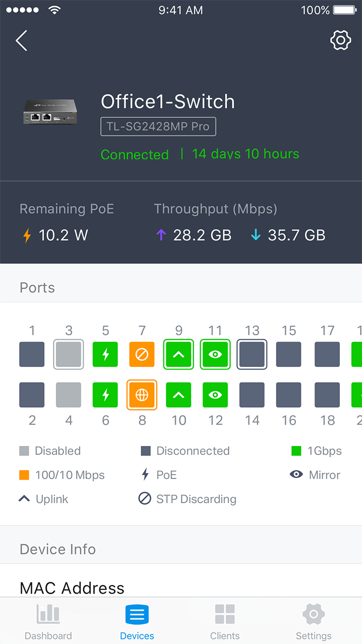Select disconnected port 1

32,354
